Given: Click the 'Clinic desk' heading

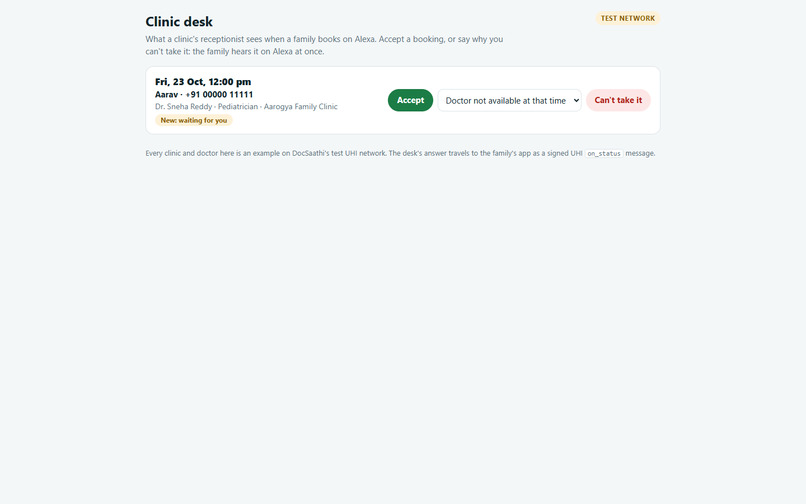Looking at the screenshot, I should [179, 22].
